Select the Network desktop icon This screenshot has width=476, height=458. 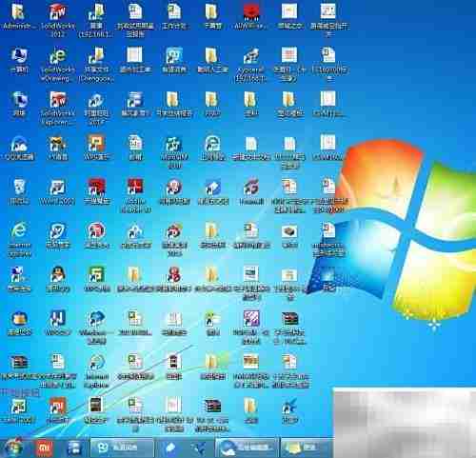tap(19, 104)
